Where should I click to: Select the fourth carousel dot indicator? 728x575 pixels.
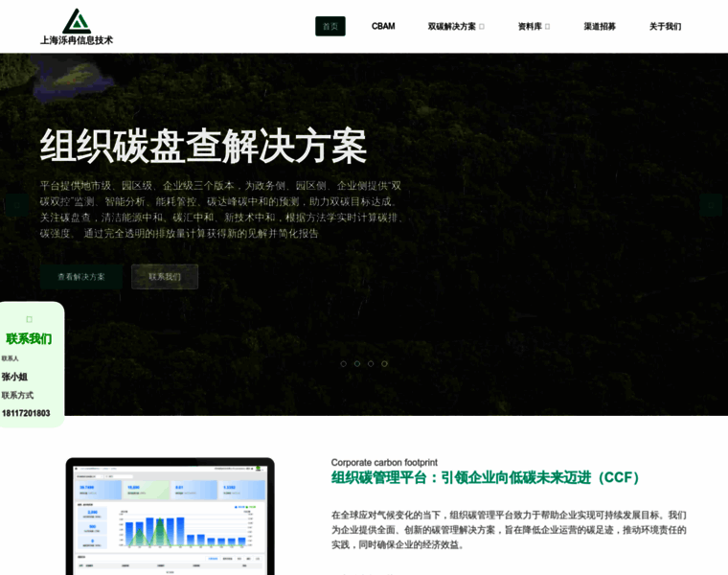(x=385, y=363)
